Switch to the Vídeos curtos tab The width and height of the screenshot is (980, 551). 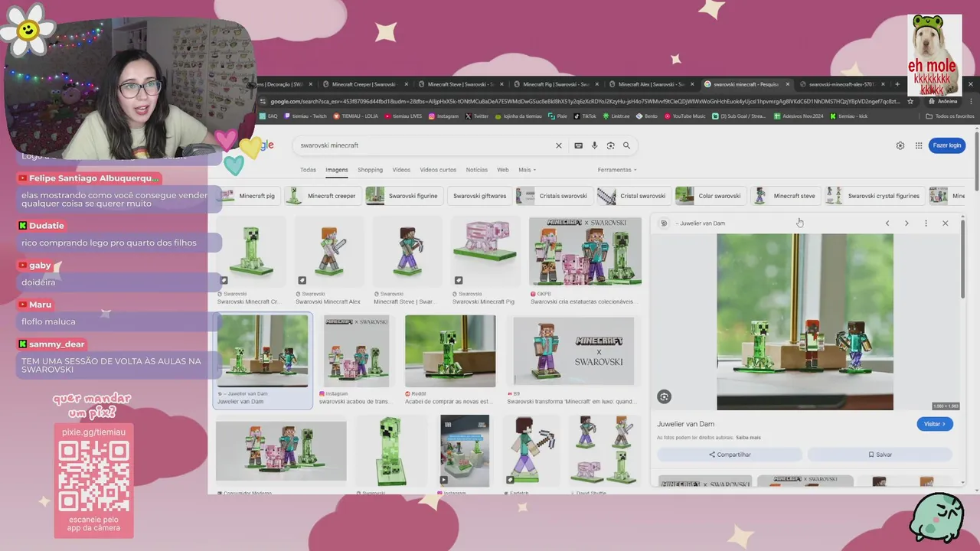(x=438, y=170)
